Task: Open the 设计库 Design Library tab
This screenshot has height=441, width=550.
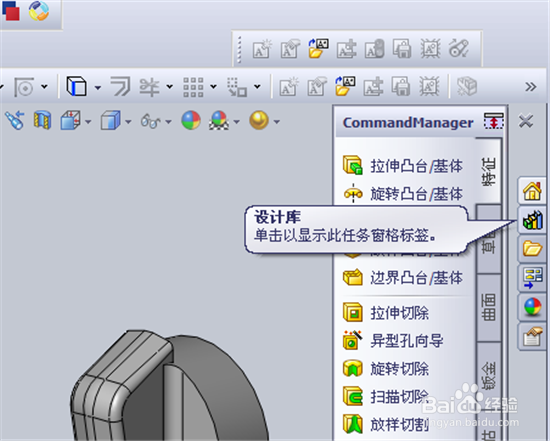Action: 532,220
